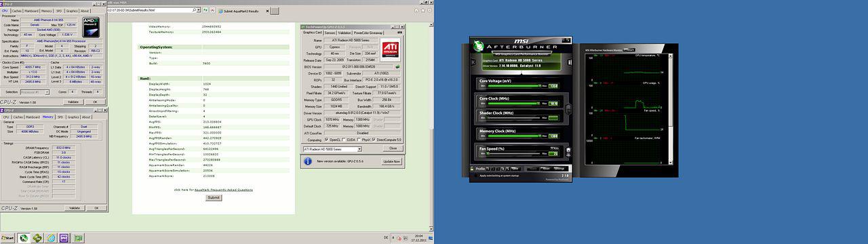This screenshot has width=868, height=244.
Task: Open the Mainboard tab in CPU-Z
Action: click(31, 11)
